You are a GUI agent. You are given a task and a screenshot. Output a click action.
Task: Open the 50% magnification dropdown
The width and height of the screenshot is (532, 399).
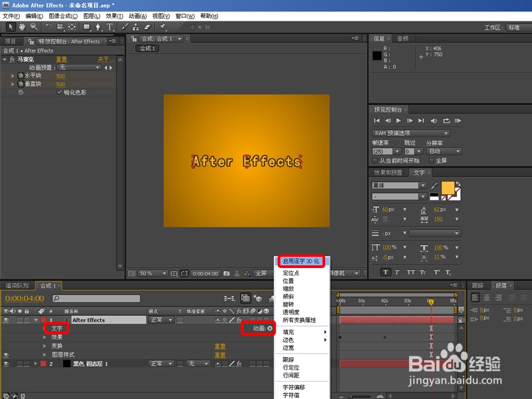[153, 273]
